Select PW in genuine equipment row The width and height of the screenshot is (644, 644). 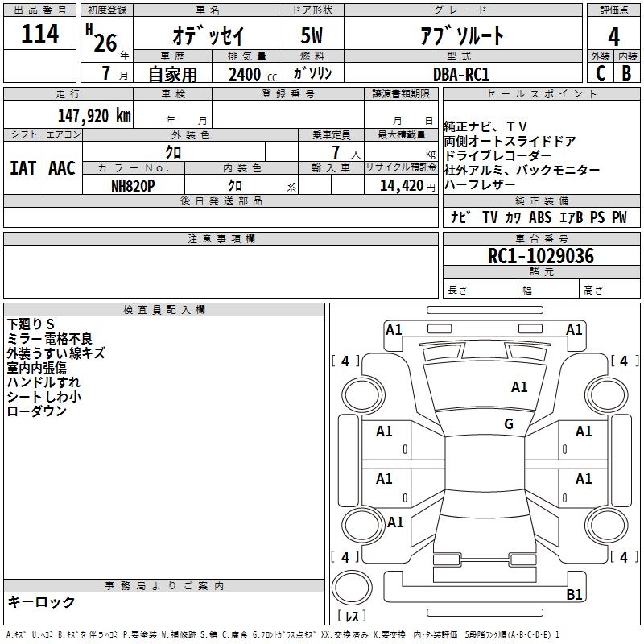[x=619, y=217]
